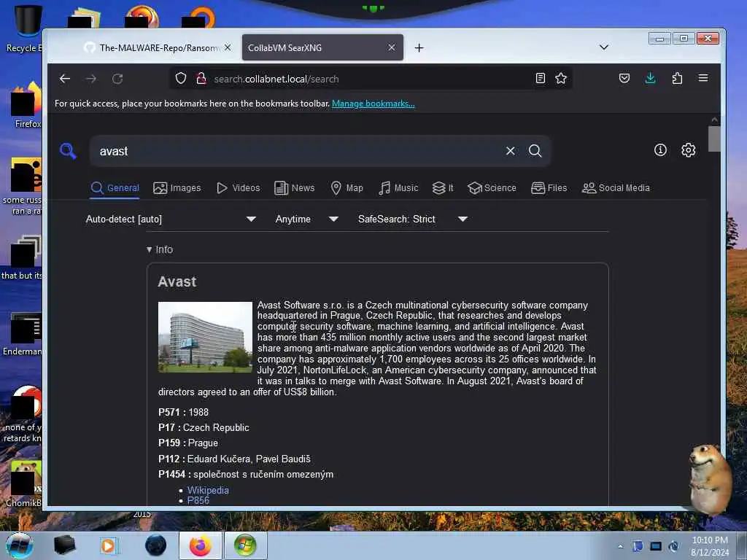Click the Manage bookmarks link
Screen dimensions: 747x560
[x=373, y=104]
